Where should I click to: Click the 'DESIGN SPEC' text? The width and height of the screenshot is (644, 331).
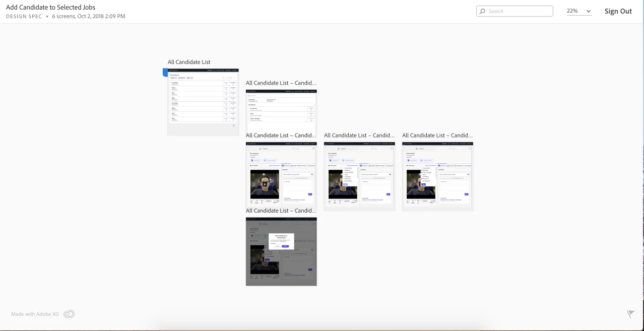click(24, 16)
